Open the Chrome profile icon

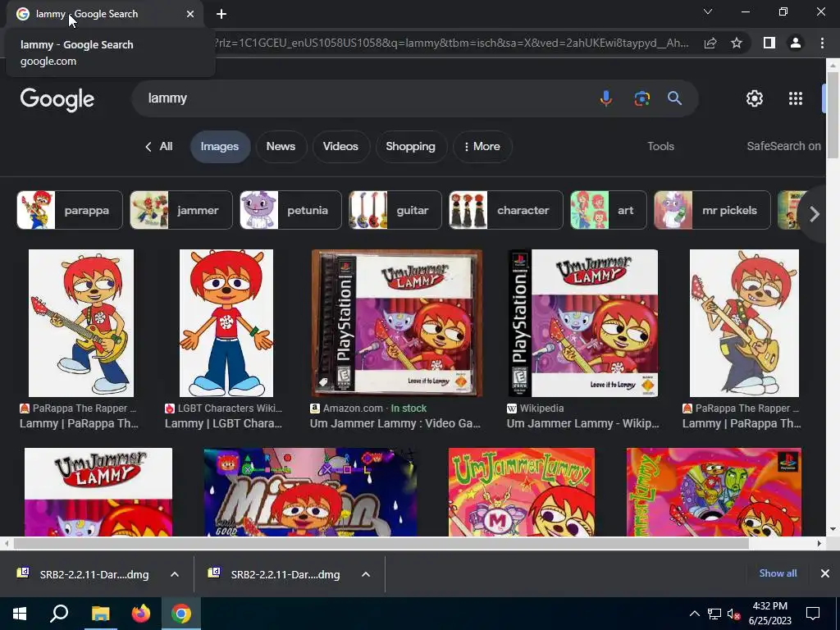(796, 43)
